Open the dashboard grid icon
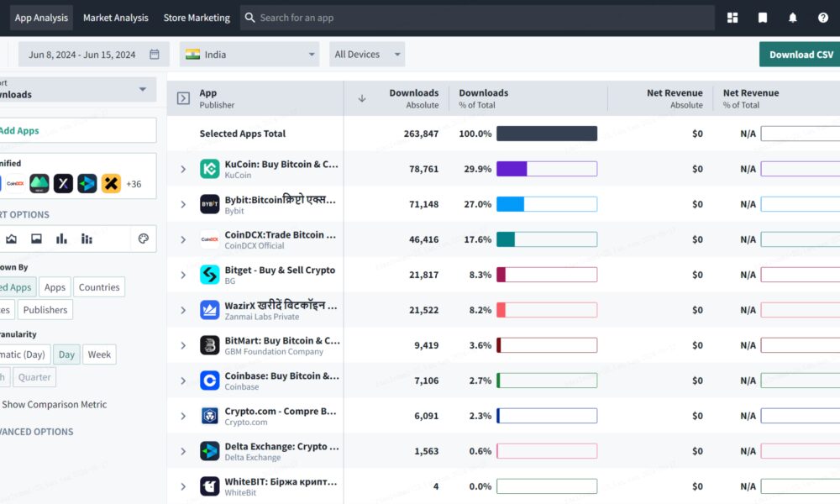 (732, 18)
